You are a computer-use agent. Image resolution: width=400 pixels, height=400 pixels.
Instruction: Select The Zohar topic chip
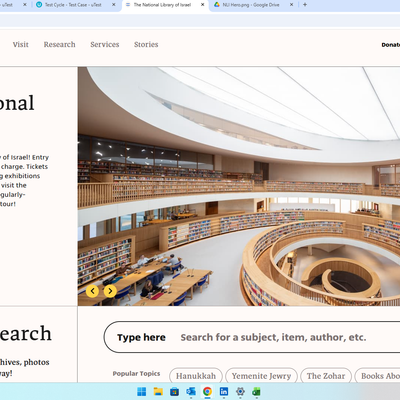[x=326, y=376]
